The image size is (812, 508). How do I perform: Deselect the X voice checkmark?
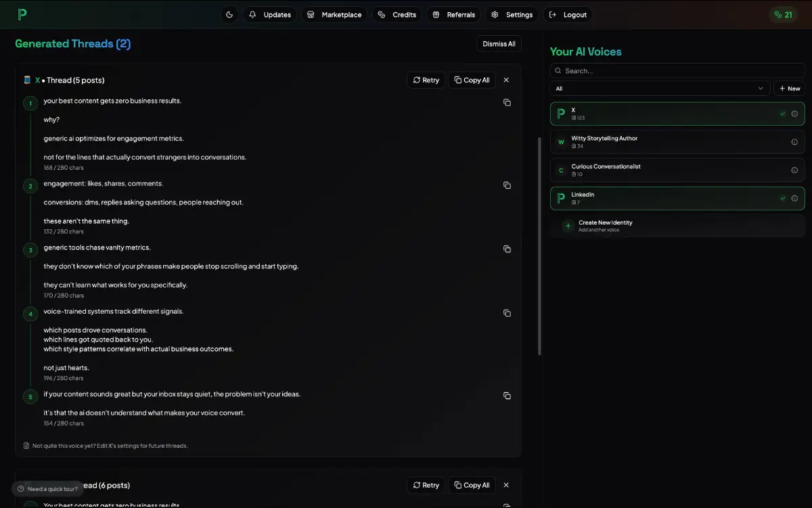(782, 114)
